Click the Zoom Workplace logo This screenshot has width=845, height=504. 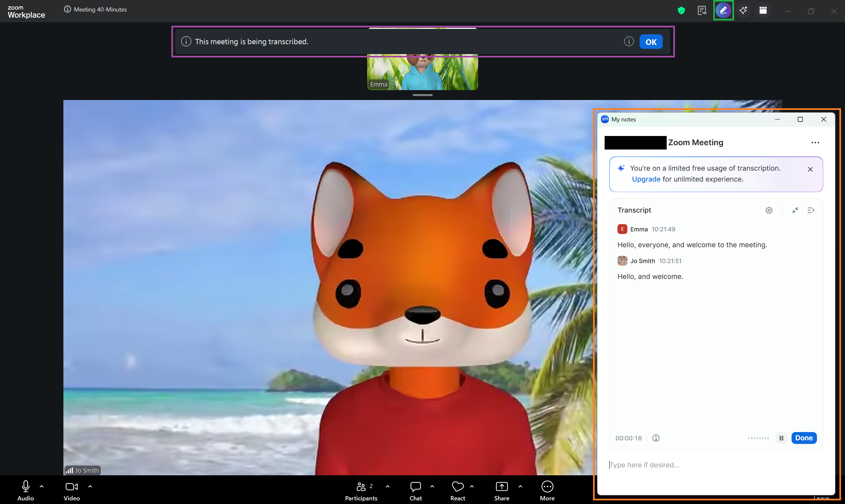point(26,12)
